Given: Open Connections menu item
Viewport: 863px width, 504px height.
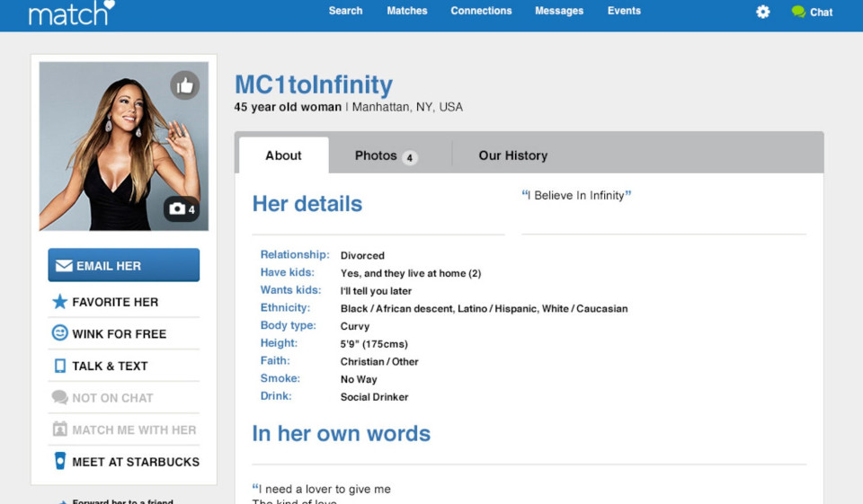Looking at the screenshot, I should pyautogui.click(x=481, y=11).
